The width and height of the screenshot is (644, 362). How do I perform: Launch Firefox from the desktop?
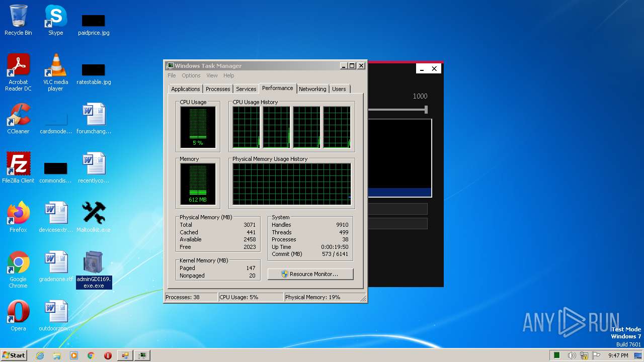click(x=18, y=217)
